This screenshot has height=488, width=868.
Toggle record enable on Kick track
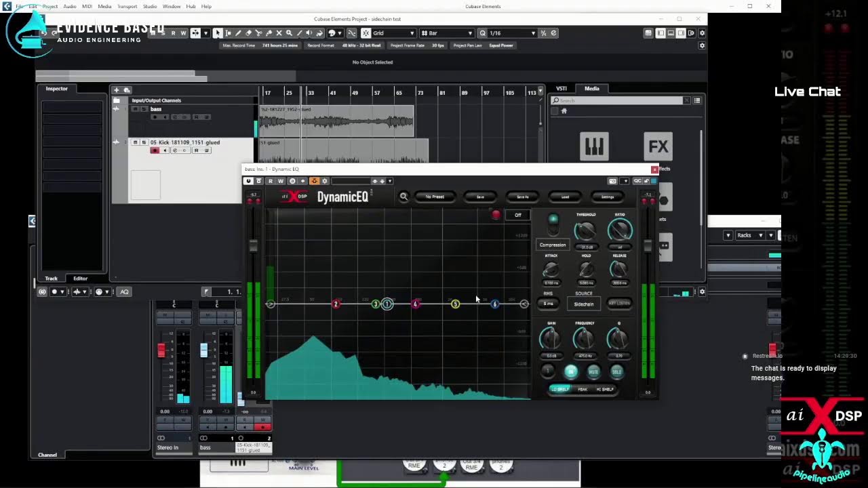(155, 150)
